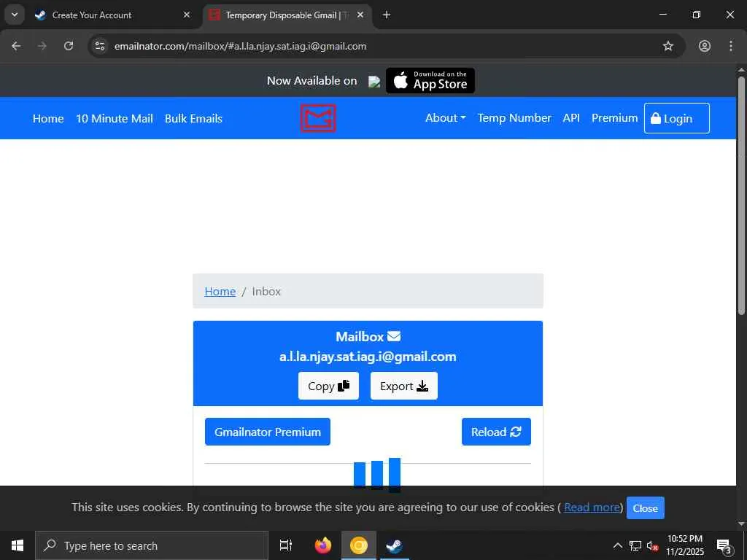
Task: Reload the inbox messages
Action: tap(496, 432)
